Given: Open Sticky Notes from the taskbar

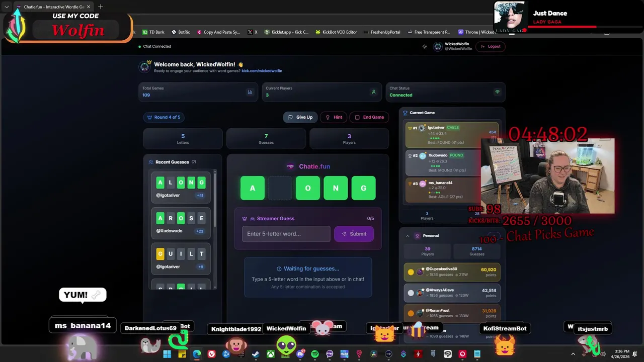Looking at the screenshot, I should click(x=182, y=354).
